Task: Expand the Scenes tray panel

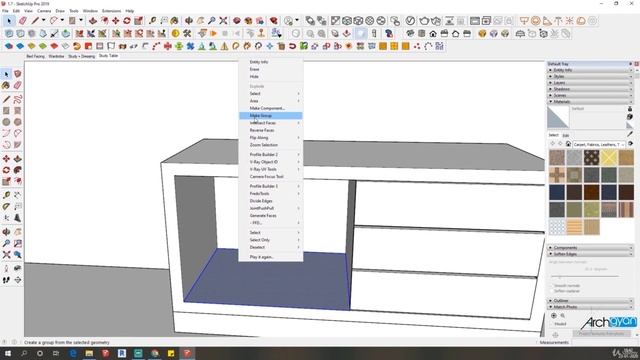Action: pos(590,96)
